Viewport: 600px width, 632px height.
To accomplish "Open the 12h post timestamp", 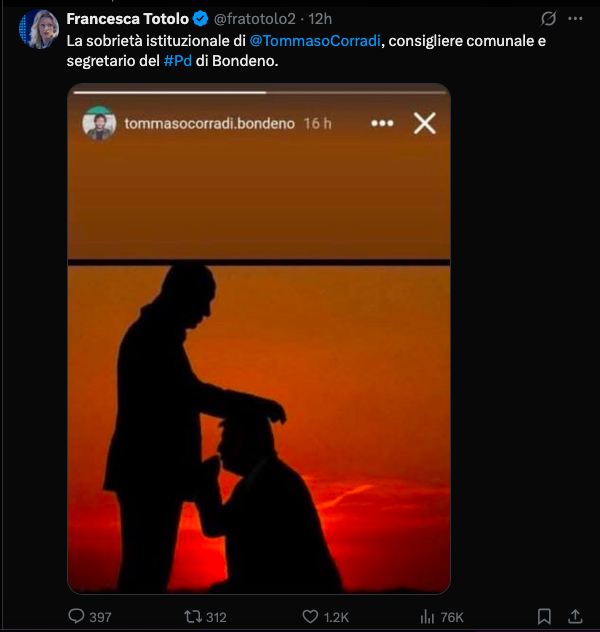I will 320,19.
